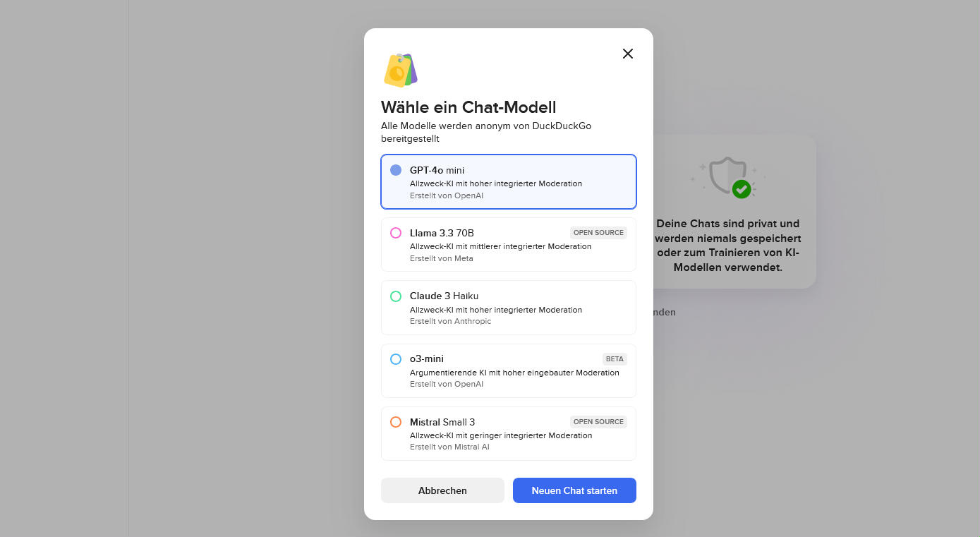The image size is (980, 537).
Task: Cancel the dialog with Abbrechen
Action: (442, 490)
